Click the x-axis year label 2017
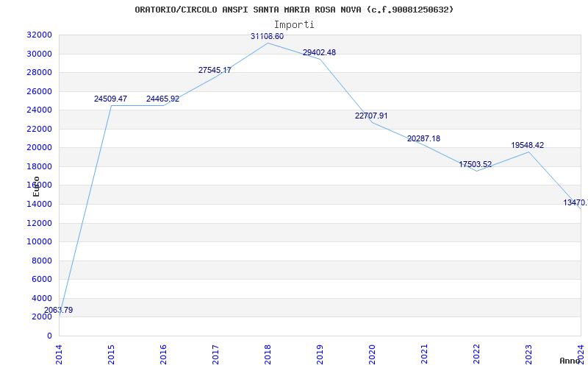 215,354
